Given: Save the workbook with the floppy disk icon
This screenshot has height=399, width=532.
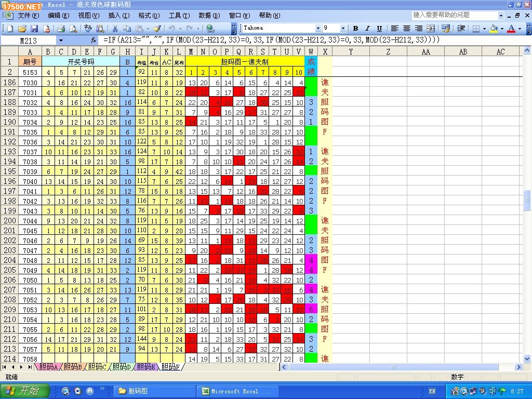Looking at the screenshot, I should pos(34,29).
